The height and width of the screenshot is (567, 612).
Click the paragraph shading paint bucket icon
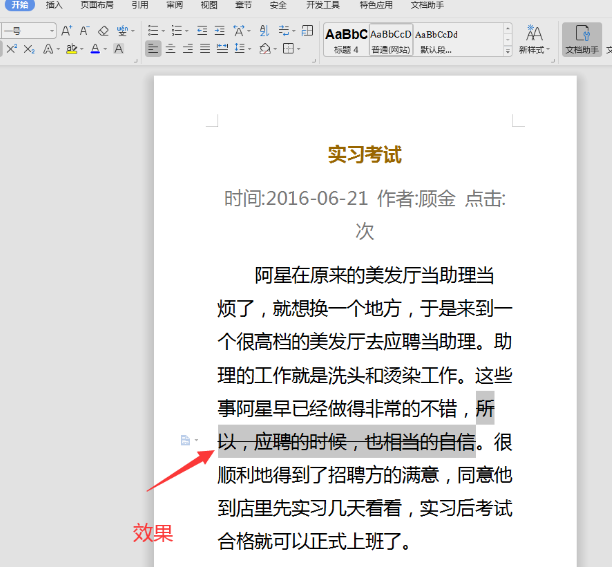point(265,49)
